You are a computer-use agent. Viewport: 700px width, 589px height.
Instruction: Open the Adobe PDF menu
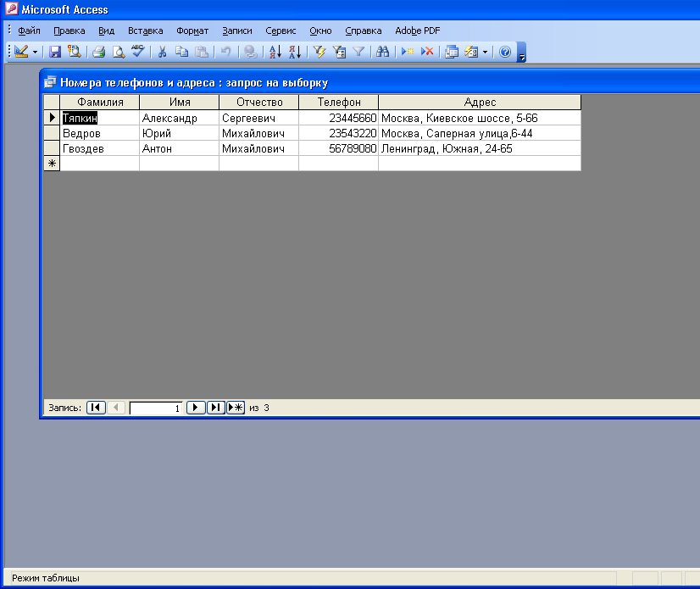(x=418, y=31)
